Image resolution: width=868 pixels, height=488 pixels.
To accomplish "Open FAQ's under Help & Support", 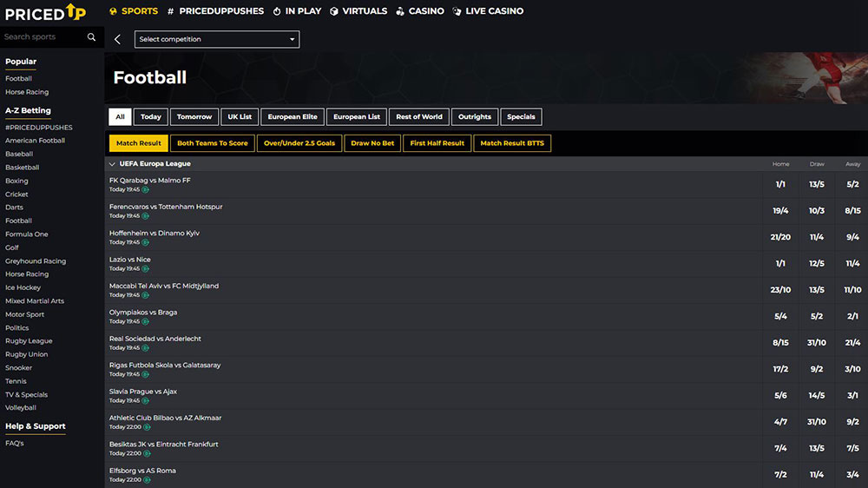I will [15, 443].
